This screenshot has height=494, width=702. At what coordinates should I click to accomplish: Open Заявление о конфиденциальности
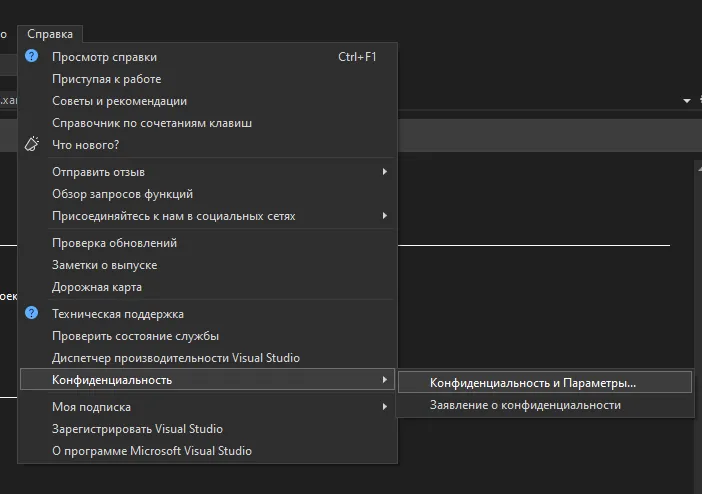pyautogui.click(x=545, y=404)
